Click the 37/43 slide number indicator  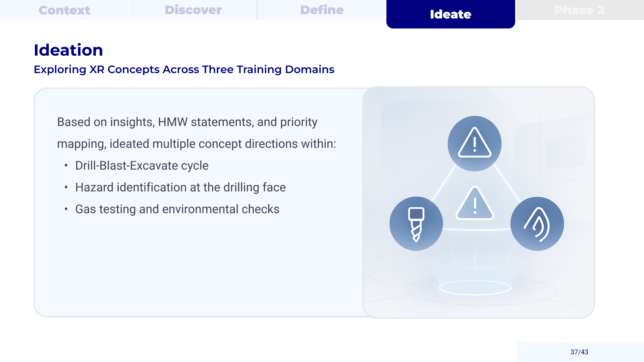[579, 352]
